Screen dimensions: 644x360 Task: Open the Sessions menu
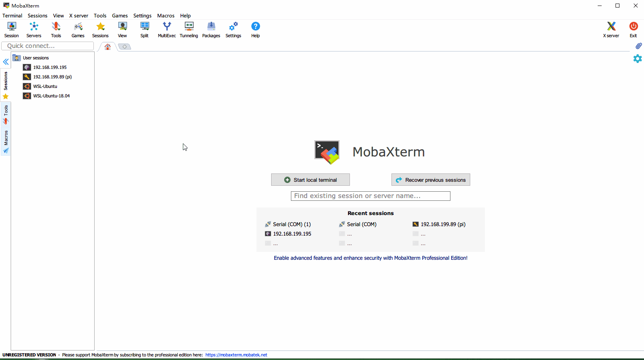tap(38, 16)
